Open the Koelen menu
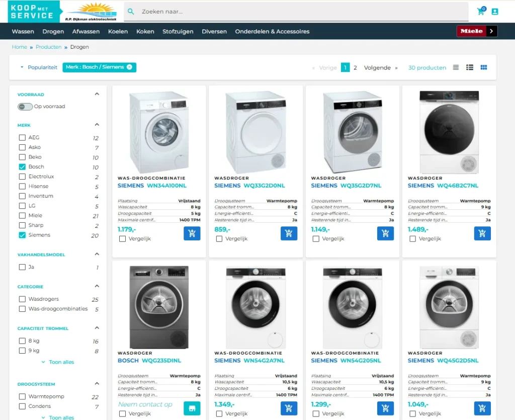This screenshot has width=515, height=420. 118,32
